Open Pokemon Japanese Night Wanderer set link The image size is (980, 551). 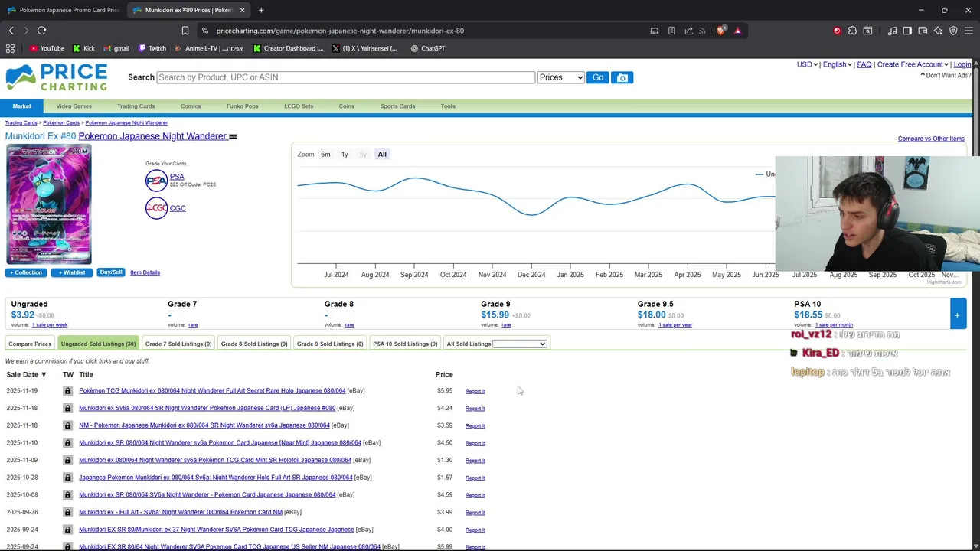pos(152,136)
